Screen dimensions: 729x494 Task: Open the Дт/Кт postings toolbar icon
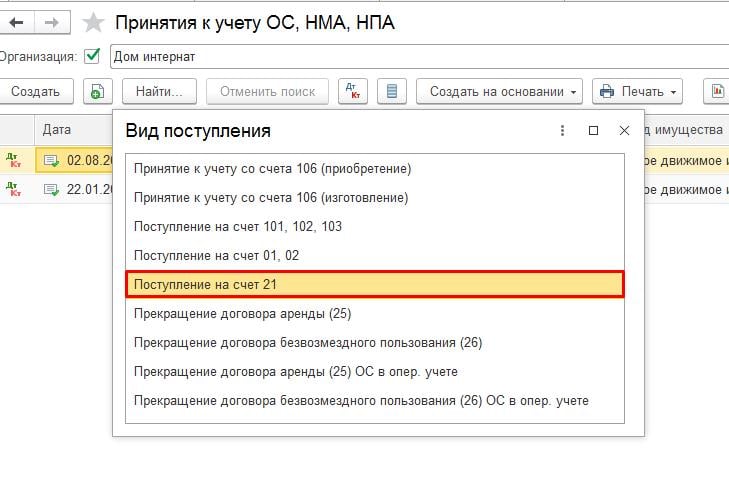coord(352,92)
